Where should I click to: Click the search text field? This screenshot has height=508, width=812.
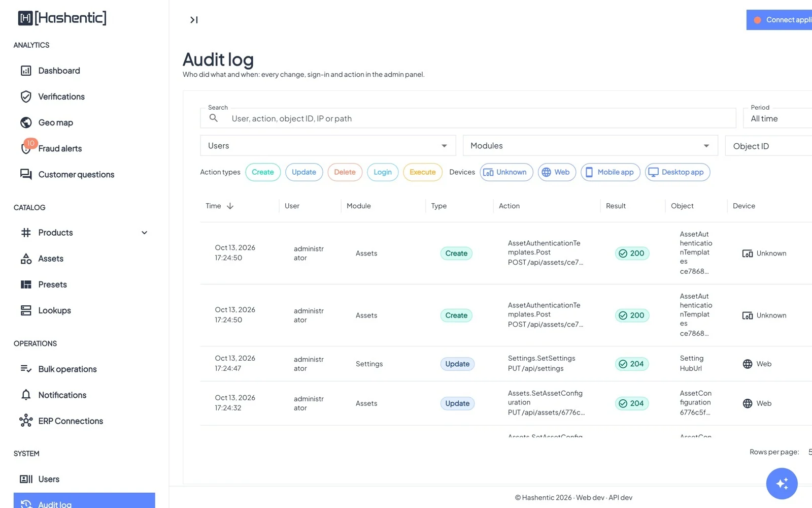pyautogui.click(x=468, y=118)
